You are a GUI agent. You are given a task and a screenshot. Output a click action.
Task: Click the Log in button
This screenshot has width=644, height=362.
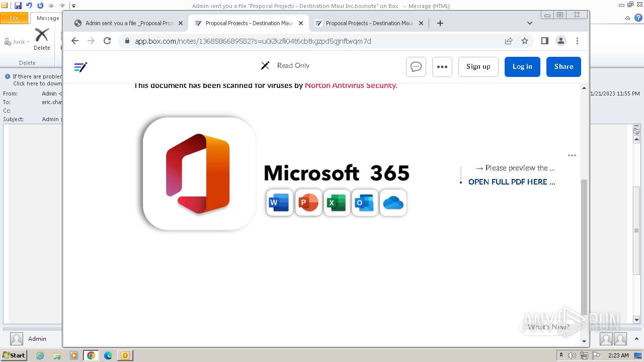(522, 66)
